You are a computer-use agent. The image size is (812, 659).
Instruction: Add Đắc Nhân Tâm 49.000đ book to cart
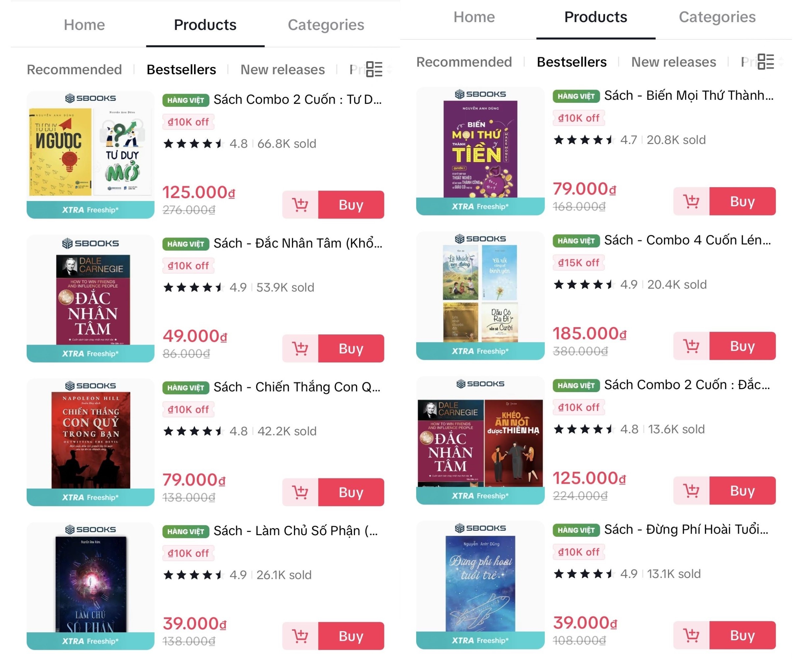(300, 348)
